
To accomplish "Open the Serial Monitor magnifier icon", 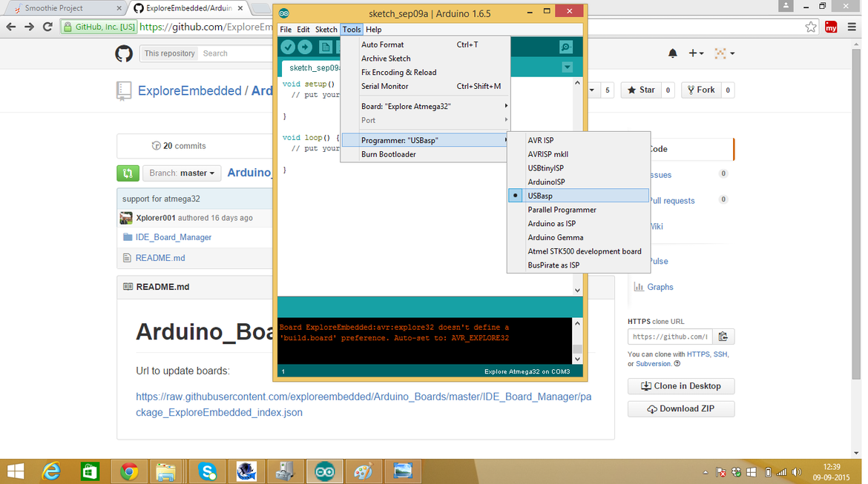I will (566, 47).
